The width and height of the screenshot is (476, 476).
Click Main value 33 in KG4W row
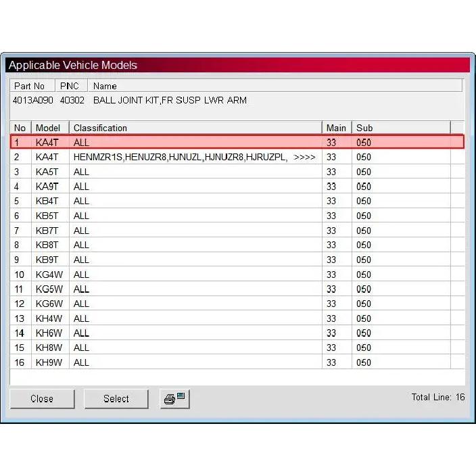tap(331, 275)
